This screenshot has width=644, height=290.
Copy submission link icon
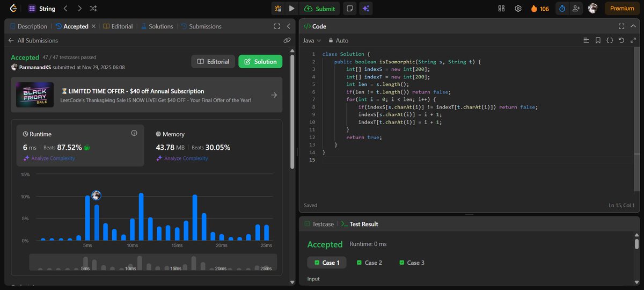287,40
